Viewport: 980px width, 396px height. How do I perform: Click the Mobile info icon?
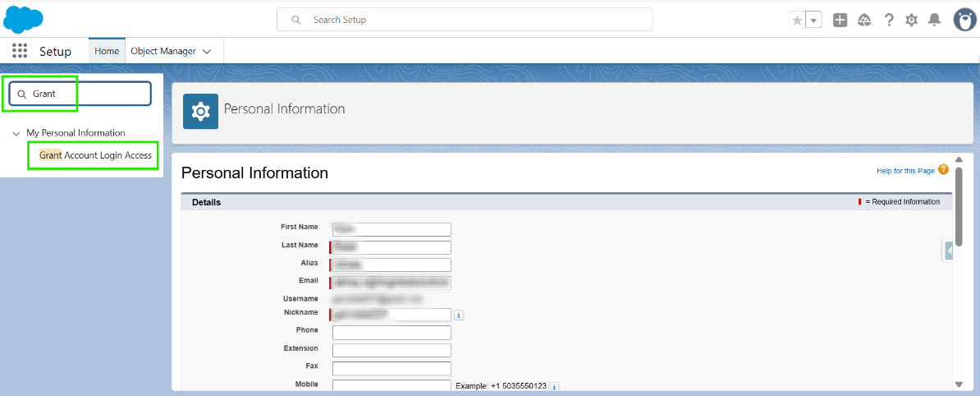[554, 387]
